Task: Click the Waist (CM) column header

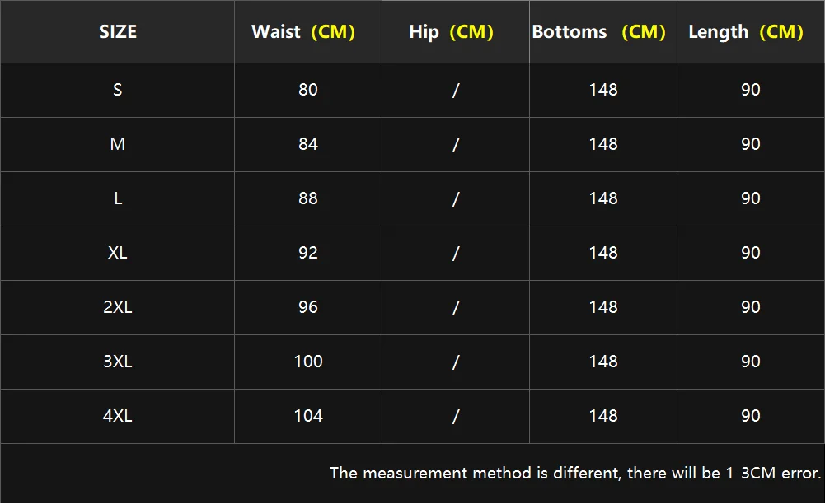Action: [x=302, y=32]
